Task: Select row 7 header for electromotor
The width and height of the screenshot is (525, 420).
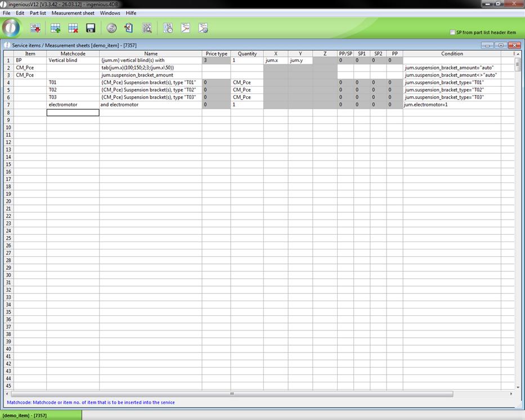Action: tap(8, 105)
